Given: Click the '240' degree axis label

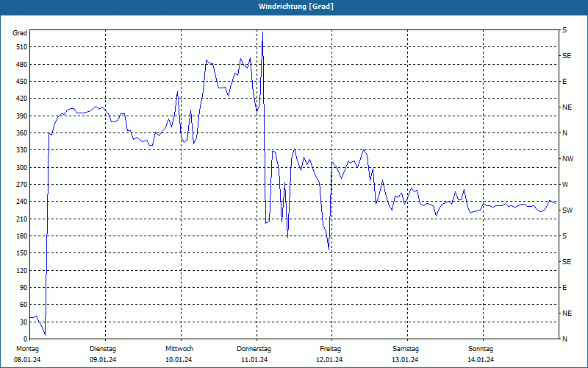Looking at the screenshot, I should [21, 202].
